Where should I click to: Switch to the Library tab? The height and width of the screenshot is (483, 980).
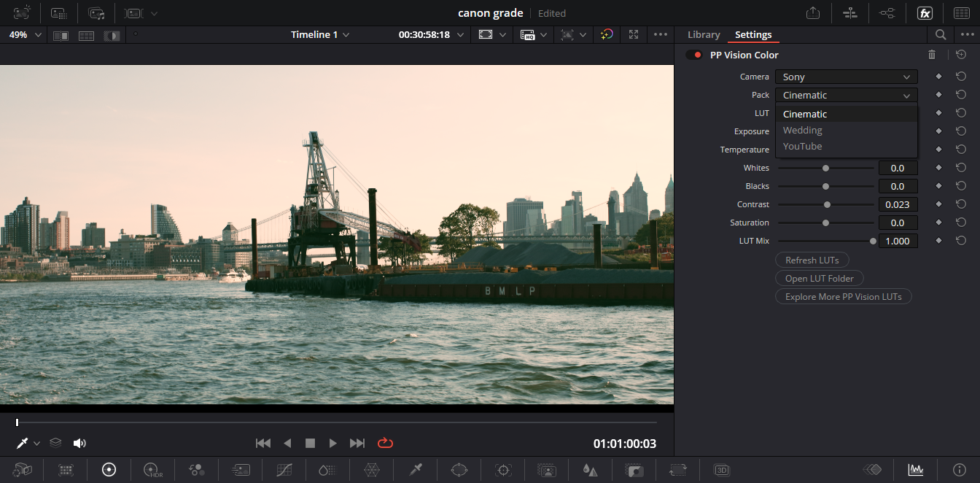click(x=704, y=34)
